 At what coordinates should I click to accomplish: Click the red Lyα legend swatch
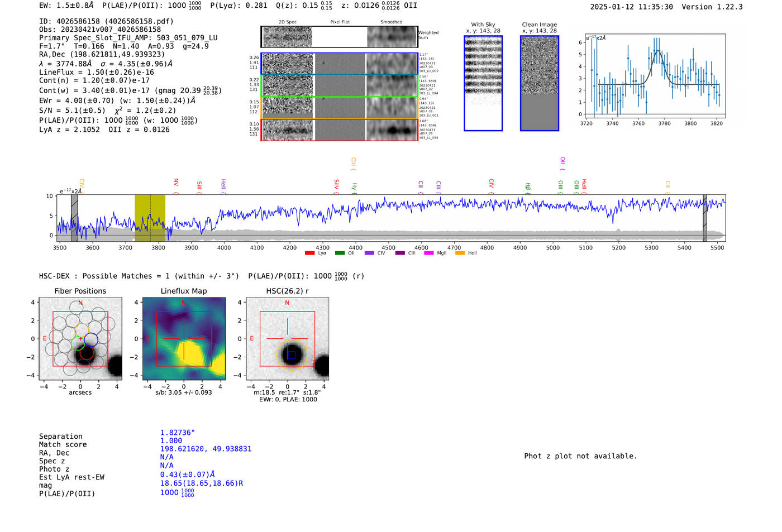pos(309,253)
